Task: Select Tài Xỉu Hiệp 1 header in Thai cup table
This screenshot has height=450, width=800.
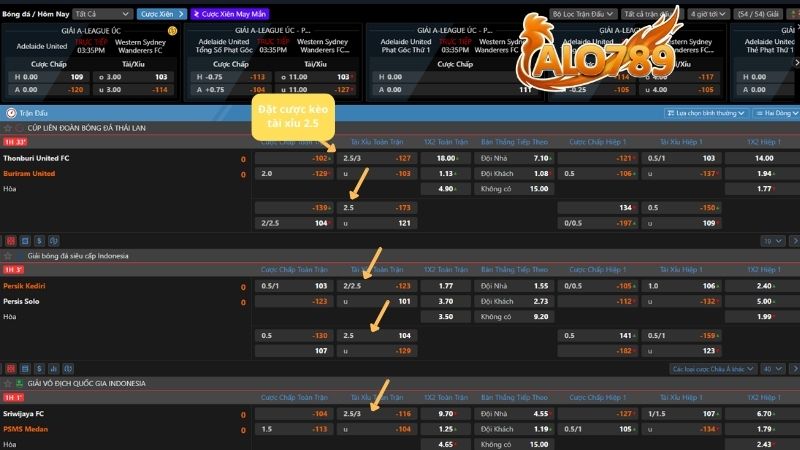Action: 681,142
